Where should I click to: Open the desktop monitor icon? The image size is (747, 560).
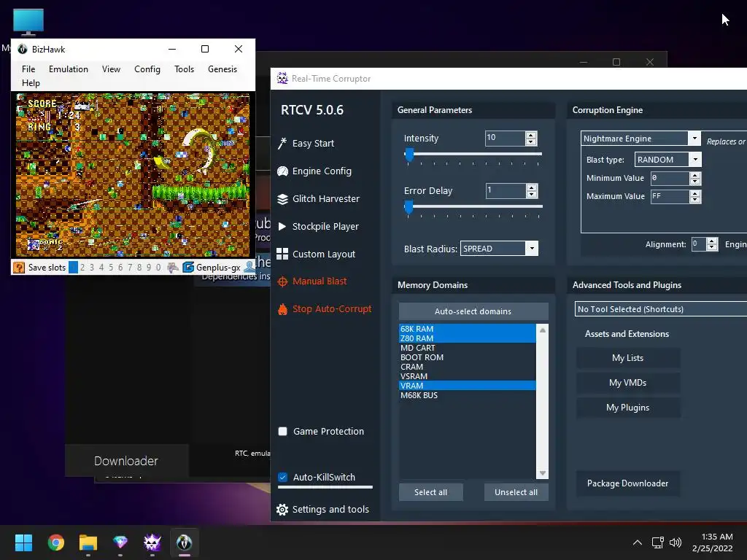pyautogui.click(x=28, y=23)
